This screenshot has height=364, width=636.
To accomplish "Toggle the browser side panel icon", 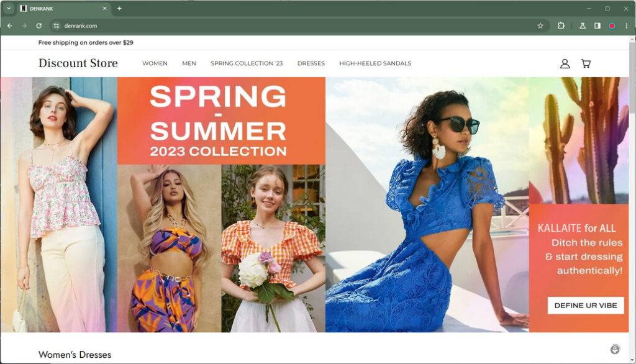I will pos(597,25).
